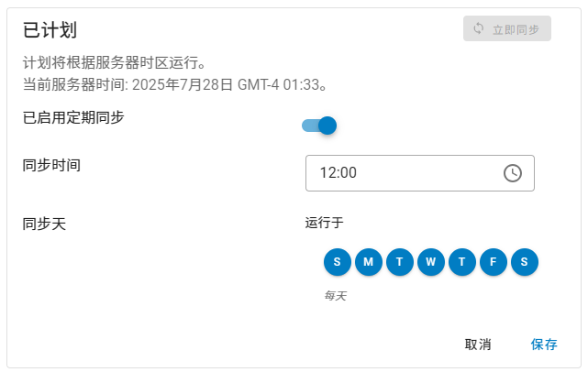588x372 pixels.
Task: Toggle the Monday M day circle
Action: pyautogui.click(x=369, y=262)
